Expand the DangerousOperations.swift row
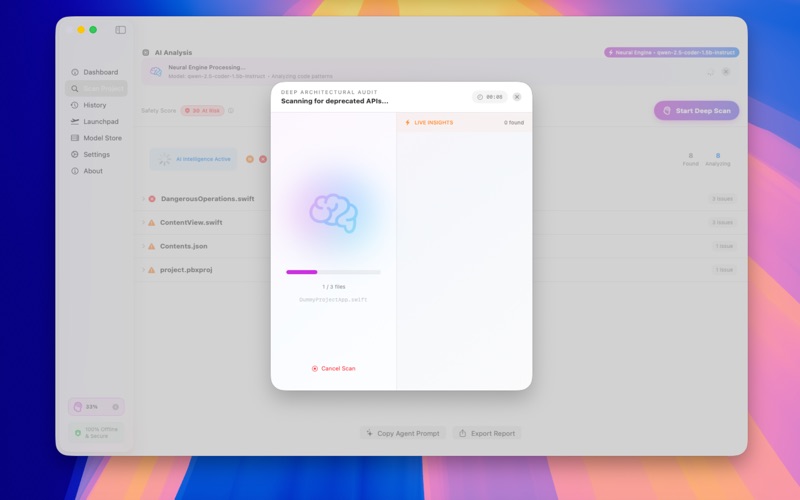 coord(143,198)
